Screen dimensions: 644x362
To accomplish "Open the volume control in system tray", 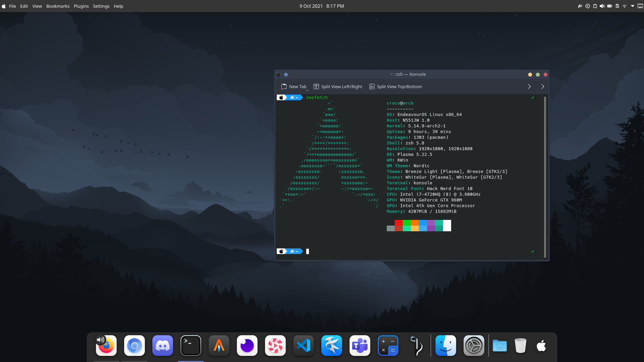I will point(602,6).
